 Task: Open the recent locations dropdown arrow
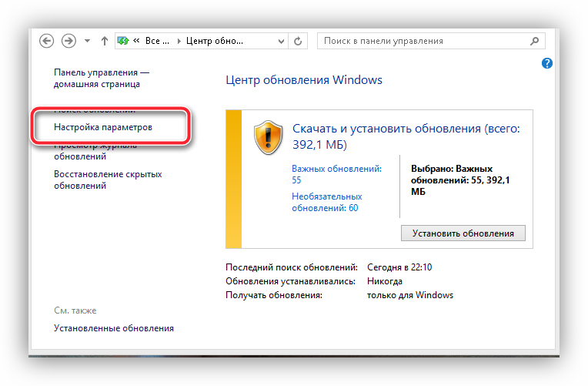coord(88,41)
